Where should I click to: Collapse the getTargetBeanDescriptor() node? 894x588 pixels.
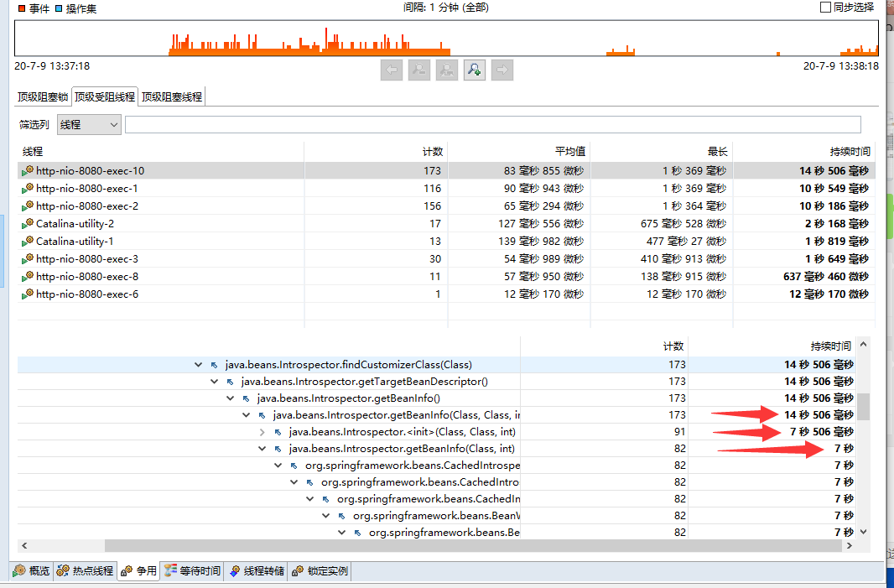(214, 382)
